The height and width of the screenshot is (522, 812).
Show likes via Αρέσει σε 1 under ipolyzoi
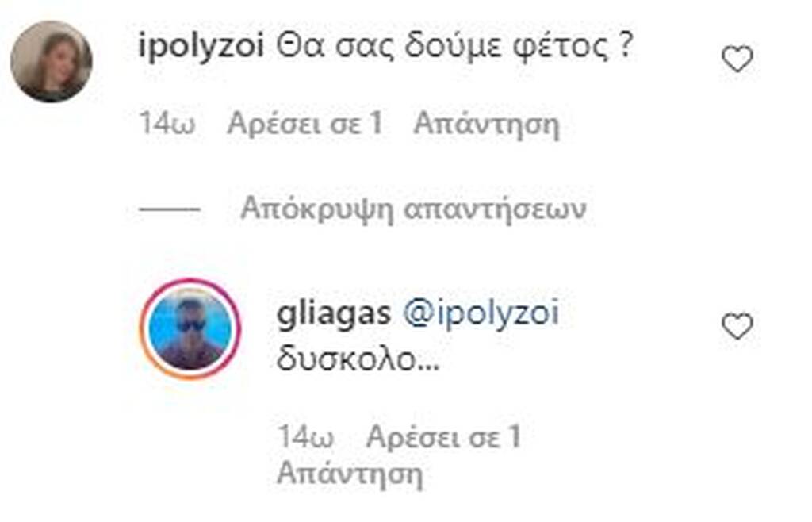[x=305, y=125]
